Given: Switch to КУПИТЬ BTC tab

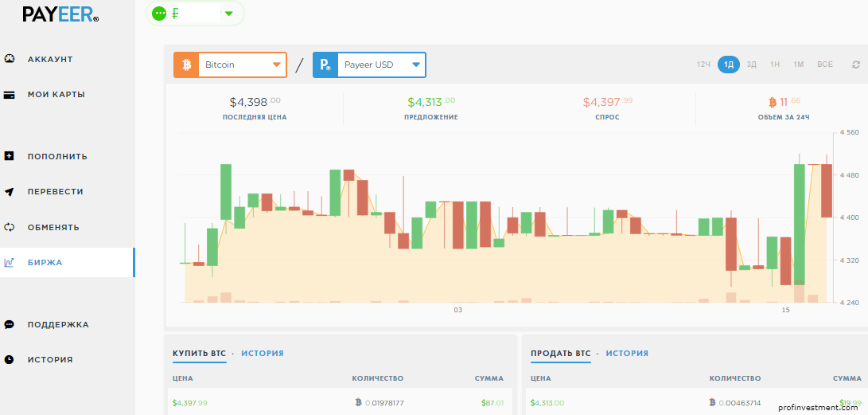Looking at the screenshot, I should tap(199, 354).
